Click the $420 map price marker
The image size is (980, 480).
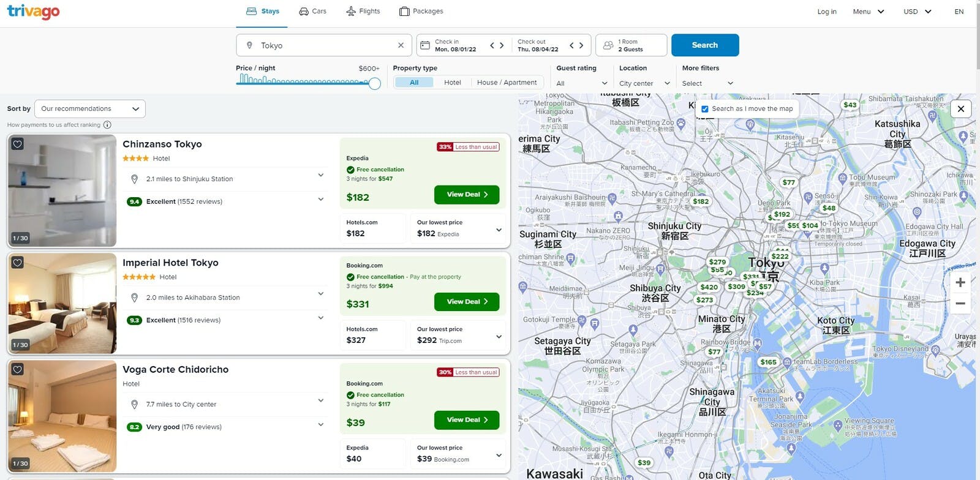point(709,287)
